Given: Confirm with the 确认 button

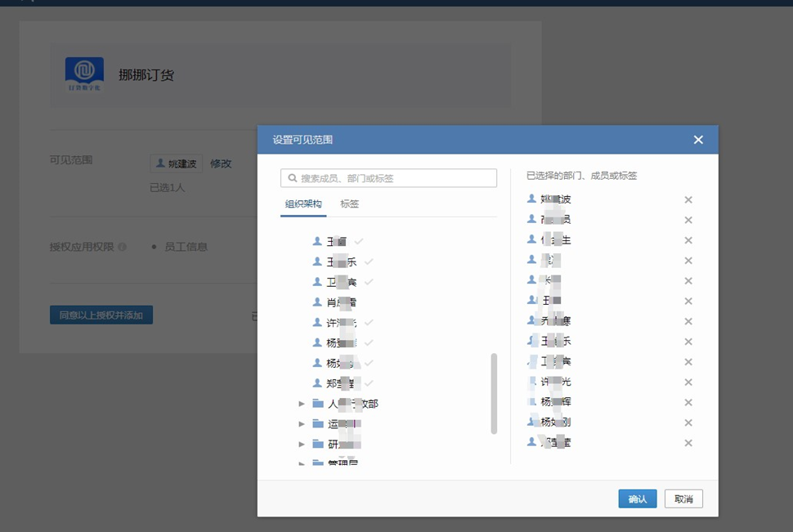Looking at the screenshot, I should (637, 498).
